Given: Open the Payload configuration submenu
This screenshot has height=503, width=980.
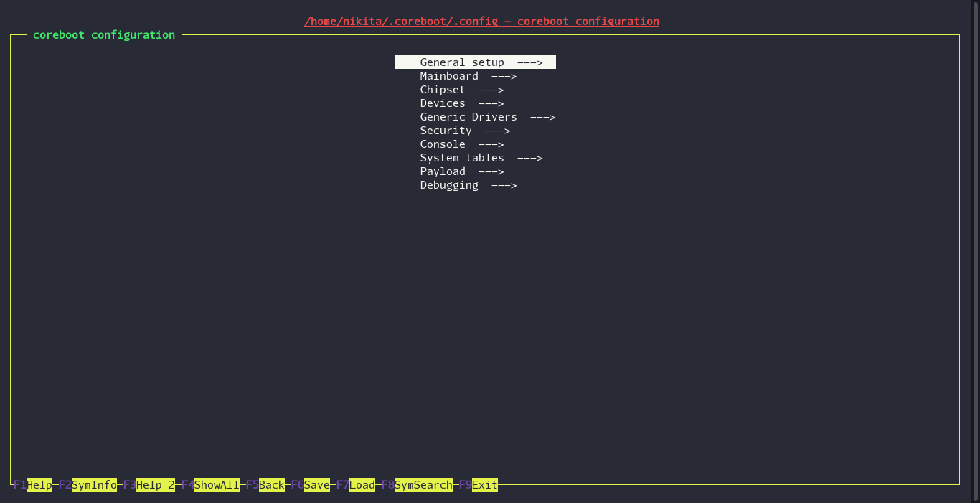Looking at the screenshot, I should point(442,171).
